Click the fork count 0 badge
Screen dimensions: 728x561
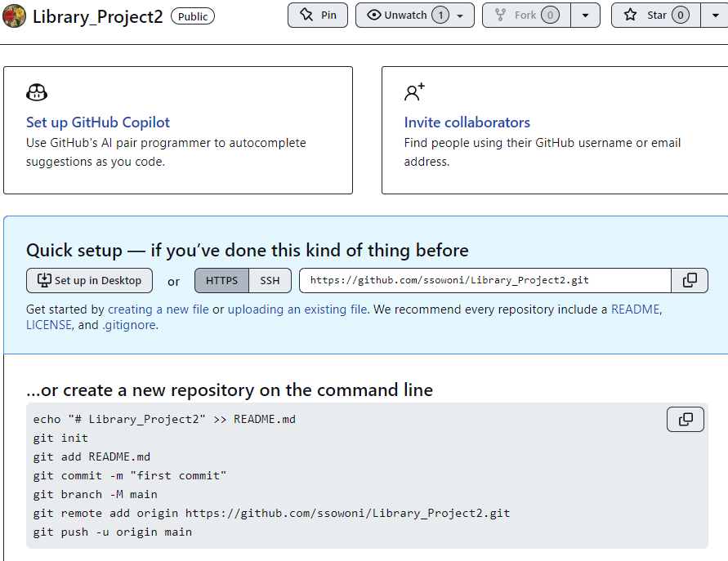pos(550,16)
